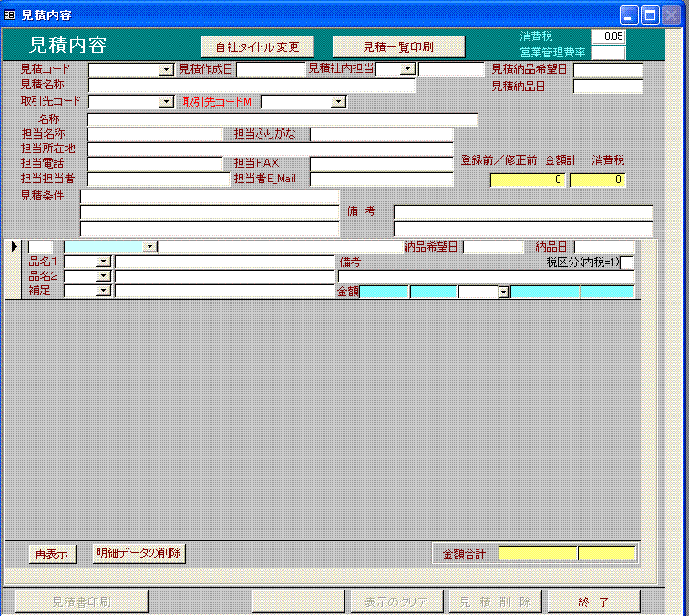Click the 担当FAX input field

[x=381, y=164]
